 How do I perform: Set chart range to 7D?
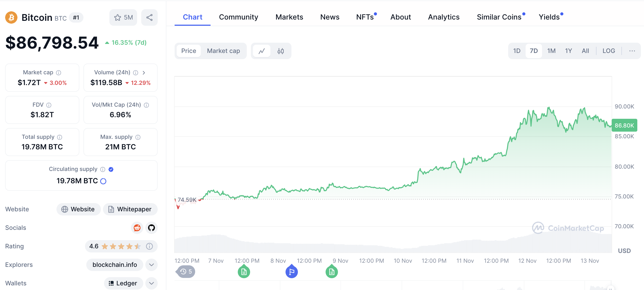(534, 51)
